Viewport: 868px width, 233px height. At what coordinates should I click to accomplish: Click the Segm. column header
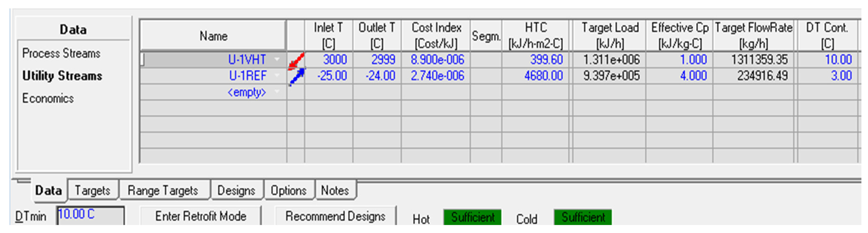pyautogui.click(x=486, y=35)
